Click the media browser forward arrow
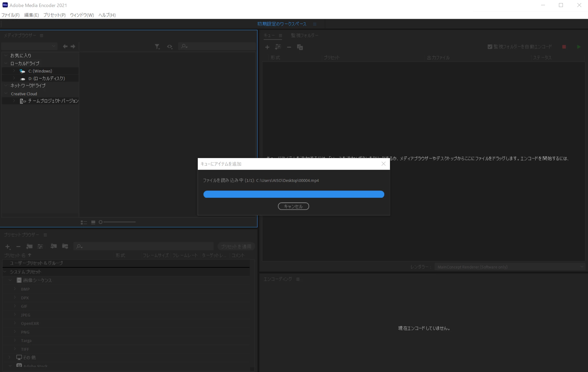Image resolution: width=588 pixels, height=372 pixels. [x=73, y=46]
